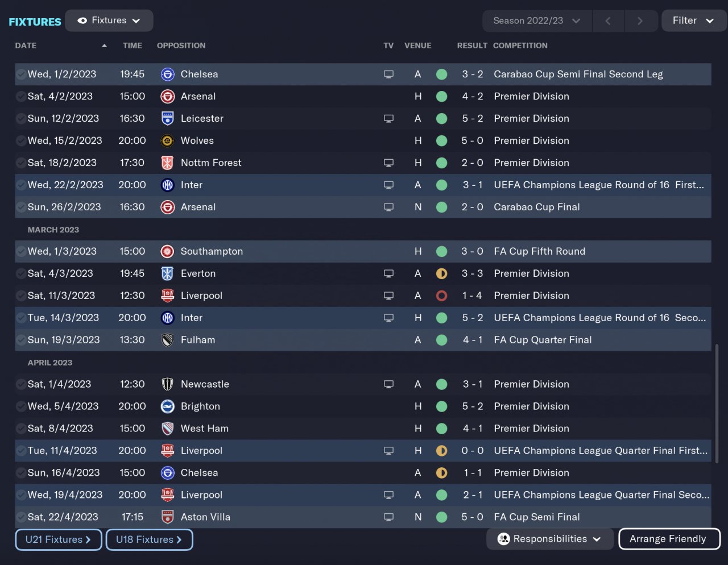Toggle the tick on the Wed 1/2/2023 fixture

click(x=20, y=74)
